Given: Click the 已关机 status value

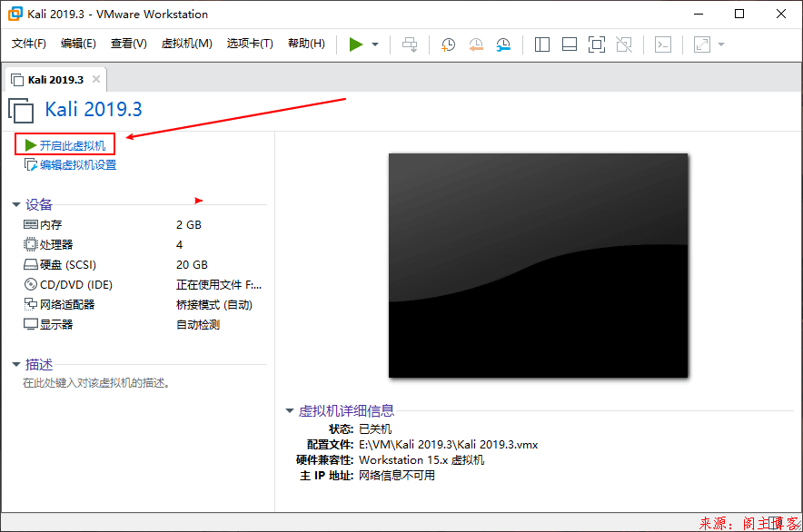Looking at the screenshot, I should 375,429.
